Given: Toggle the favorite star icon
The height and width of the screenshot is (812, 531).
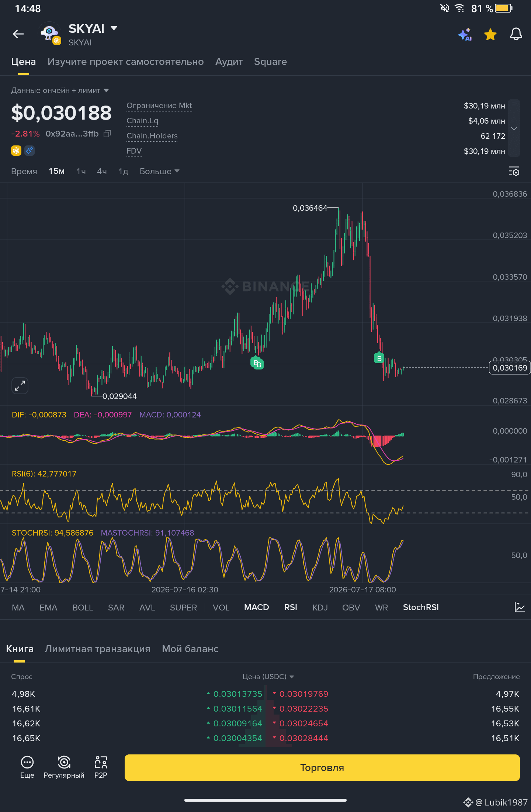Looking at the screenshot, I should 490,34.
